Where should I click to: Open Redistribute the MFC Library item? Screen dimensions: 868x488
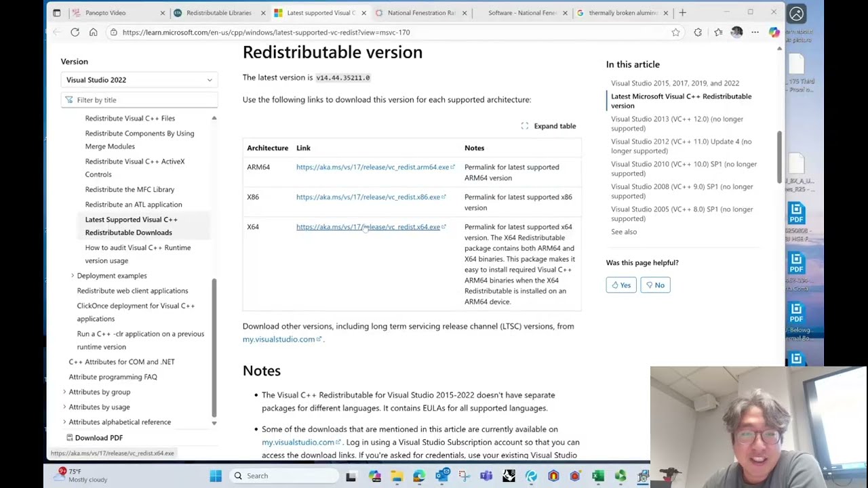[x=130, y=190]
